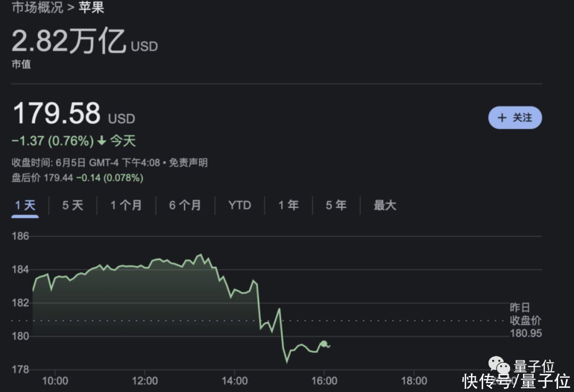Click the WeChat logo in the watermark
This screenshot has width=574, height=392.
[499, 365]
